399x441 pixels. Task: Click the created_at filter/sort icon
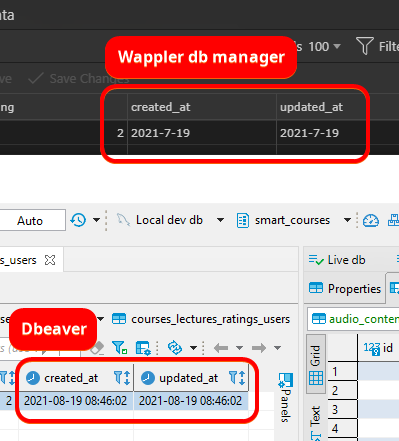click(122, 378)
